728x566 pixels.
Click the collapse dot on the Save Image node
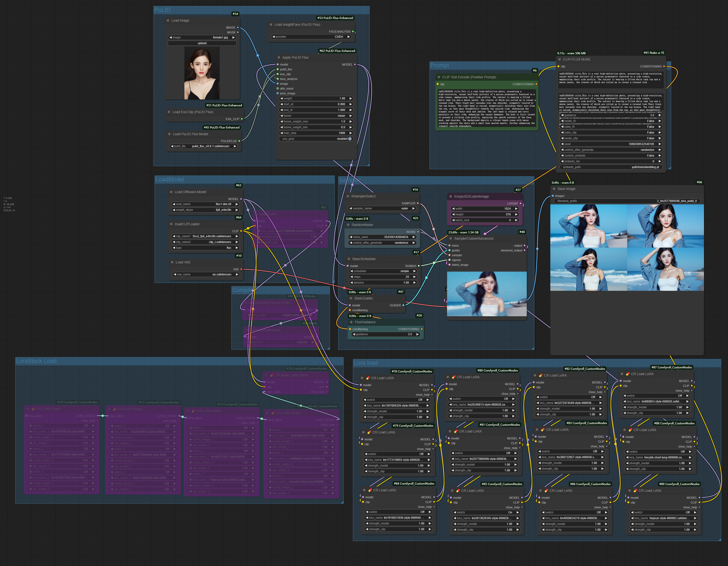click(x=554, y=189)
